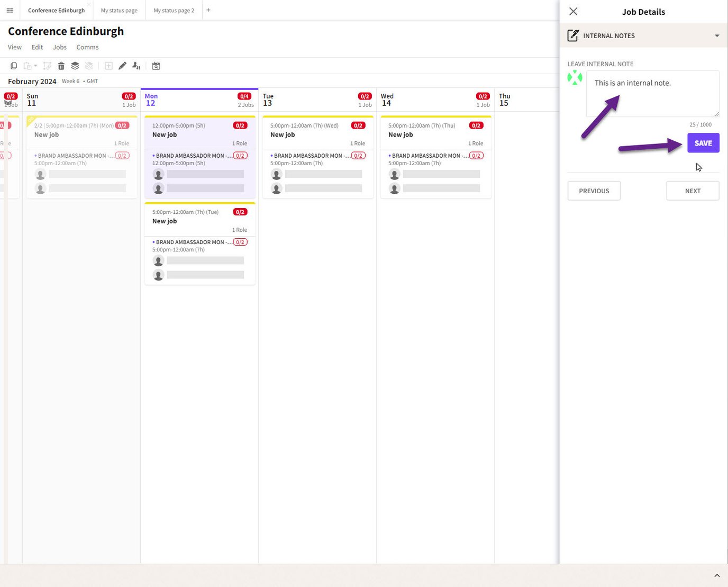Image resolution: width=728 pixels, height=587 pixels.
Task: Switch to the Conference Edinburgh tab
Action: click(56, 10)
